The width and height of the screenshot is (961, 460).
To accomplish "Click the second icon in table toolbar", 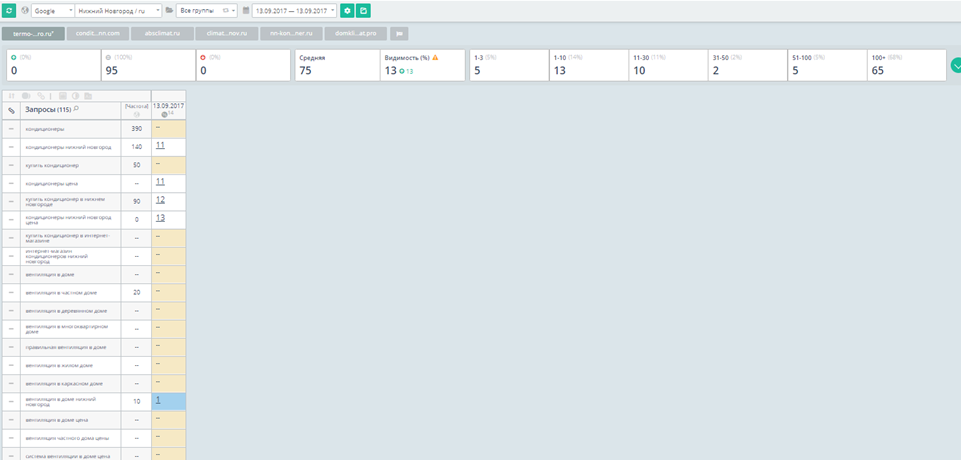I will click(26, 96).
